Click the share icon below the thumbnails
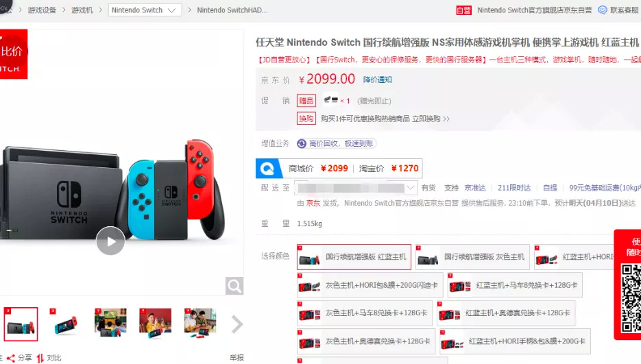641x364 pixels. (x=11, y=359)
